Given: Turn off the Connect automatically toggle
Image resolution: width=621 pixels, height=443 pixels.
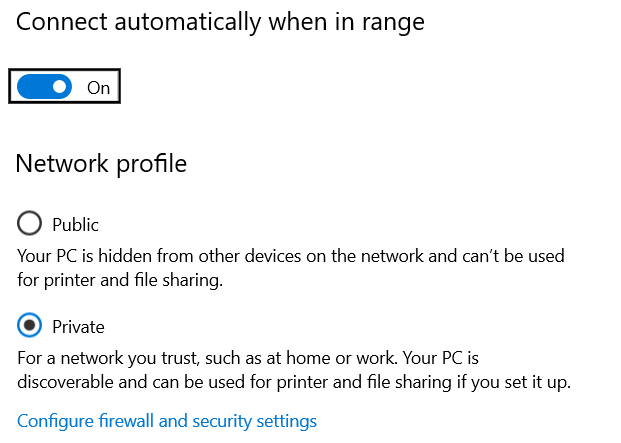Looking at the screenshot, I should [x=45, y=87].
